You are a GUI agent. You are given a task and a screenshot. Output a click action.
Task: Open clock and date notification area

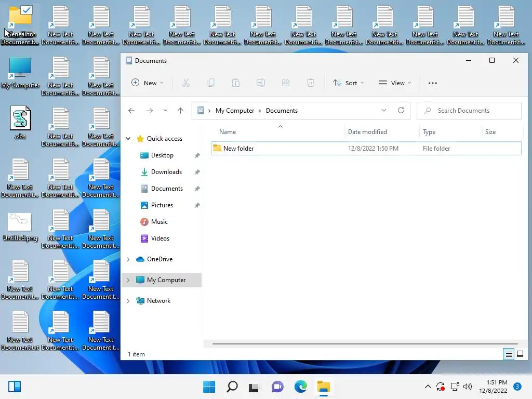point(493,387)
